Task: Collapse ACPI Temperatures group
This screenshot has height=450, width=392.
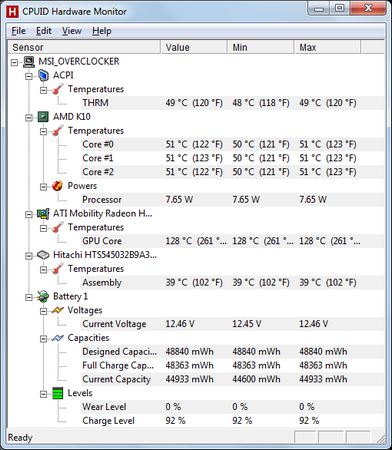Action: [x=44, y=90]
